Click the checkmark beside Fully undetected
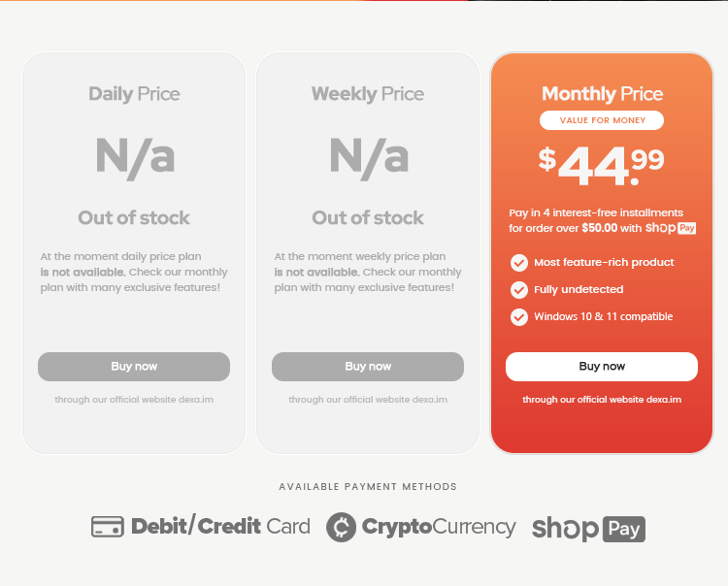The image size is (728, 586). [519, 290]
